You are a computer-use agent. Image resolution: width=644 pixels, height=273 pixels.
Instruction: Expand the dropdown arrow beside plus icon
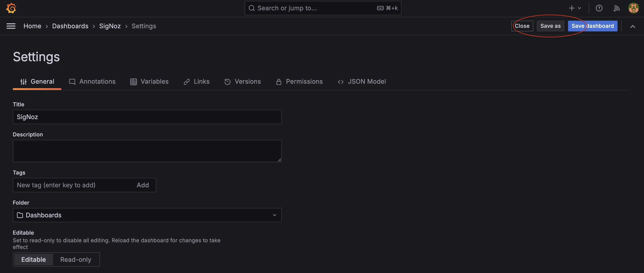[579, 8]
